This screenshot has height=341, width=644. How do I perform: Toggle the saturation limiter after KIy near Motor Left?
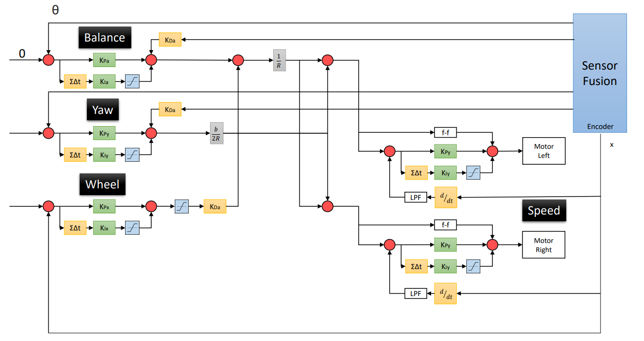click(x=474, y=172)
